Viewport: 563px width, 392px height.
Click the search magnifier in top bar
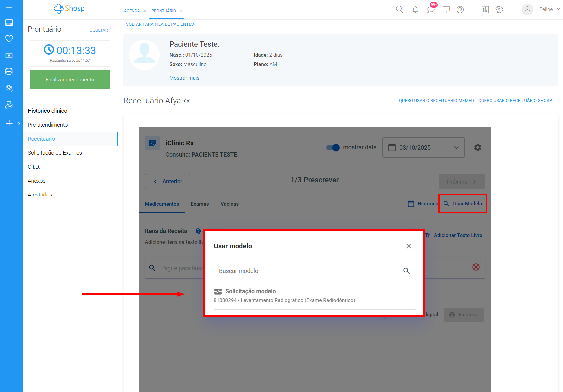(399, 9)
